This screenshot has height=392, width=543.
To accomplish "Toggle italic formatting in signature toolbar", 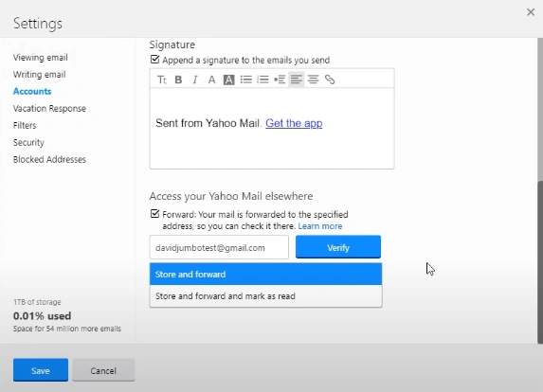I will click(195, 80).
